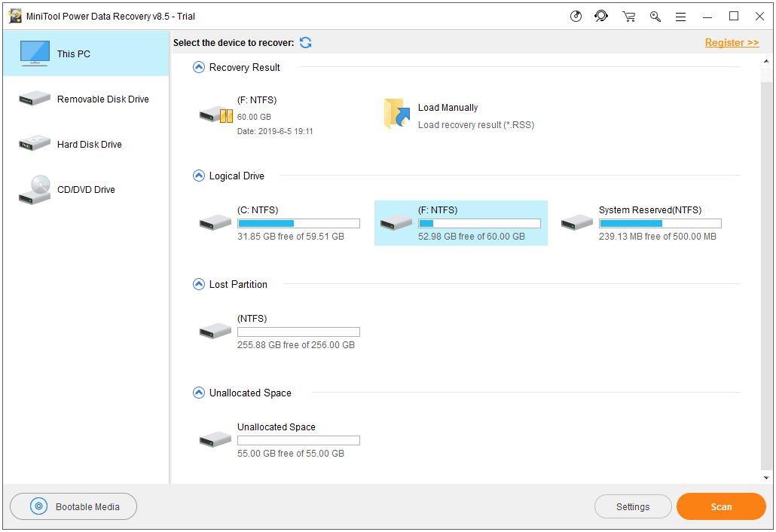Click the key registration icon
776x532 pixels.
655,17
